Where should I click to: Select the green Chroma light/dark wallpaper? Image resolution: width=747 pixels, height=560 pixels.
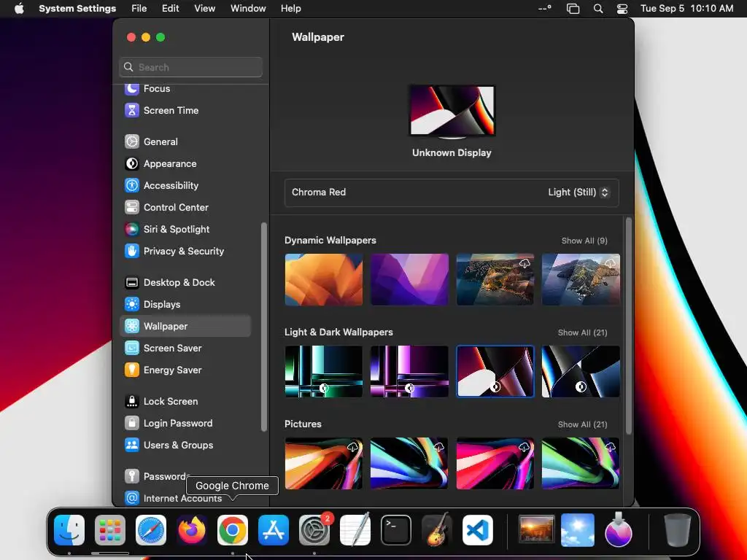coord(324,371)
